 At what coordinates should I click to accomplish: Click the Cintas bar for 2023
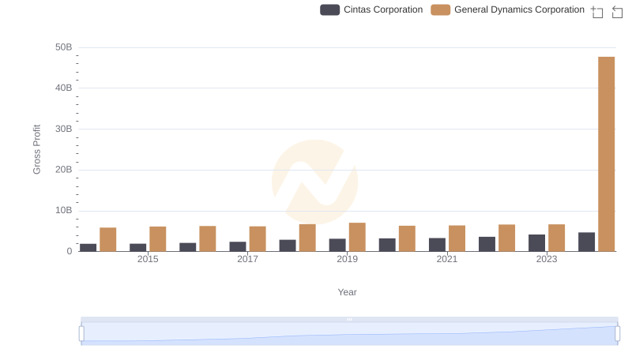pyautogui.click(x=536, y=243)
